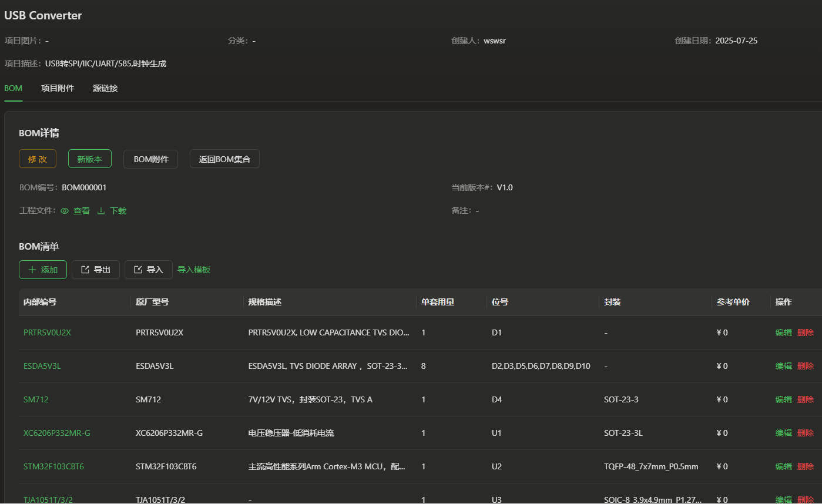Open the 项目附件 tab

(x=58, y=88)
